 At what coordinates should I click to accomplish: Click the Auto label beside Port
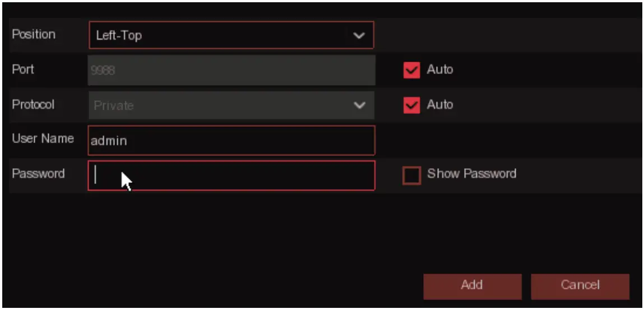pos(440,70)
